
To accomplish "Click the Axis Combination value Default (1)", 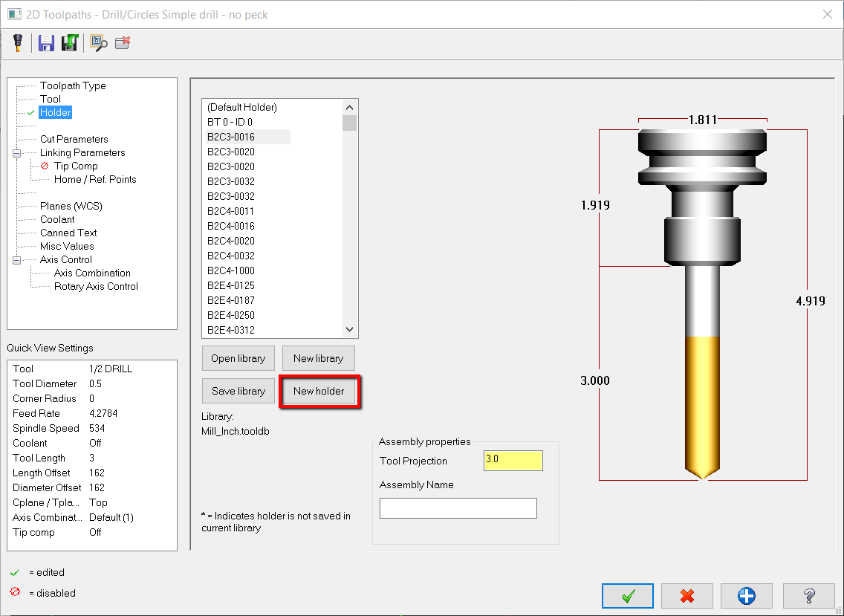I will coord(111,517).
